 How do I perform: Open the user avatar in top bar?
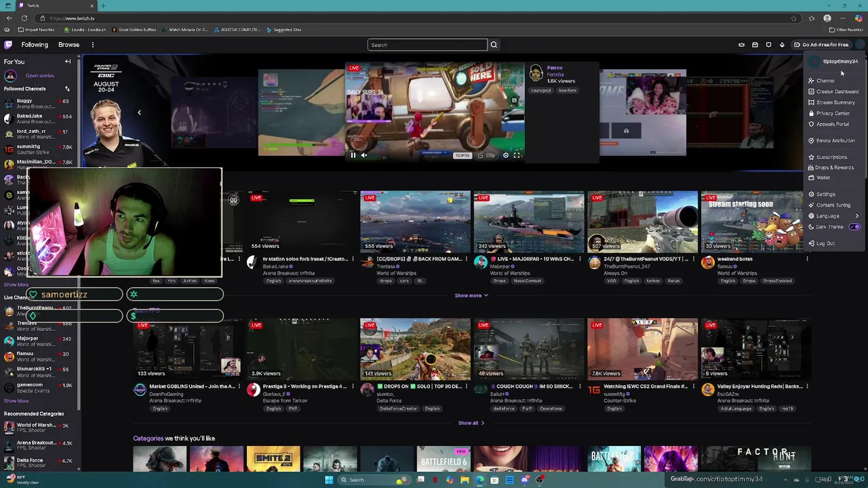pyautogui.click(x=859, y=45)
